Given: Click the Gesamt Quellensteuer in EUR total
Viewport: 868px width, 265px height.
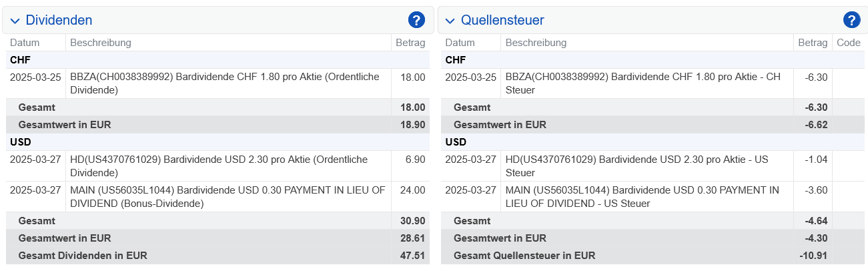Looking at the screenshot, I should click(x=653, y=255).
